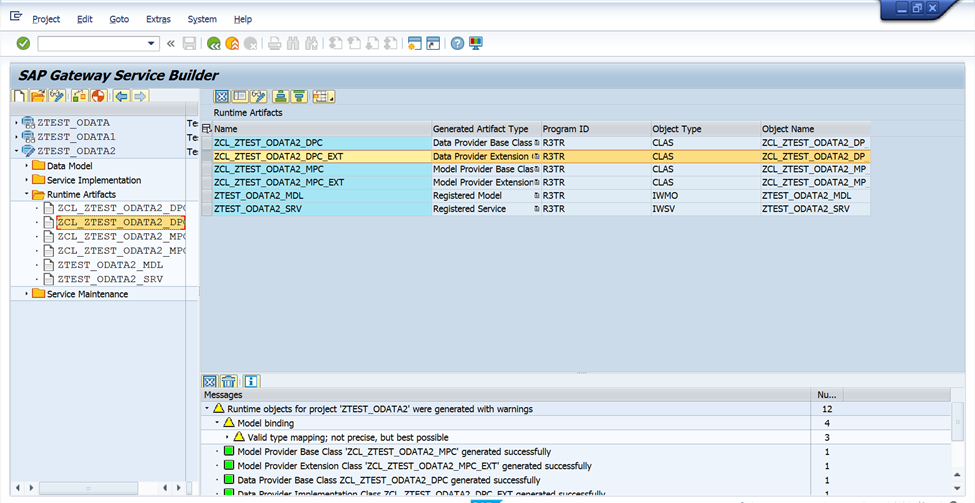Screen dimensions: 975x503
Task: Click Display/Change icon above Runtime Artifacts table
Action: coord(259,96)
